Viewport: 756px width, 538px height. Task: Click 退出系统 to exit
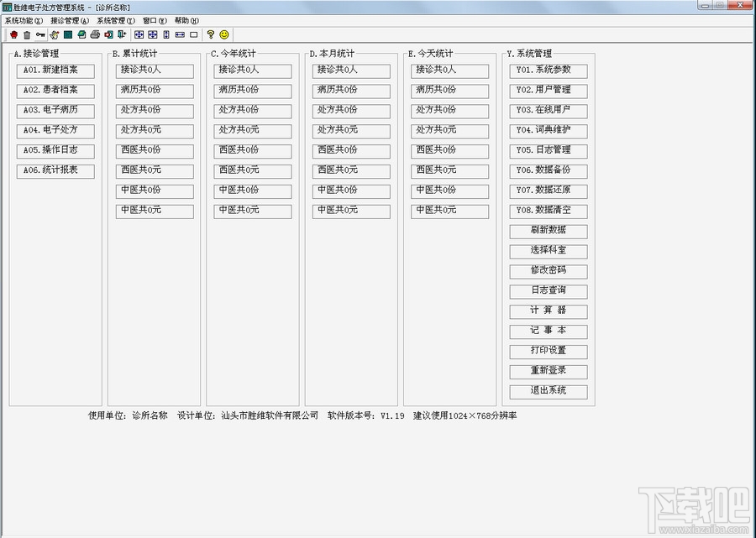tap(549, 392)
